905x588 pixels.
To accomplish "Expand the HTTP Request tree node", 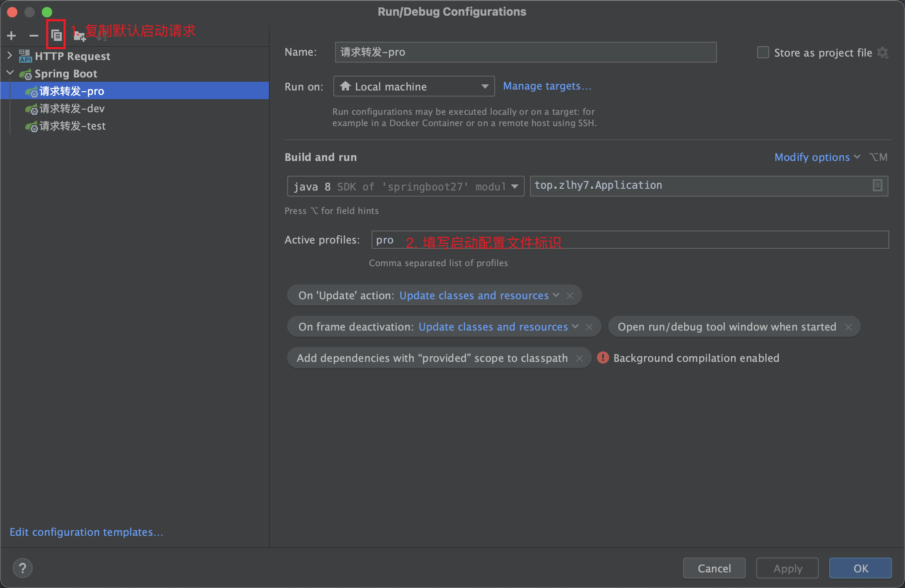I will (x=10, y=56).
